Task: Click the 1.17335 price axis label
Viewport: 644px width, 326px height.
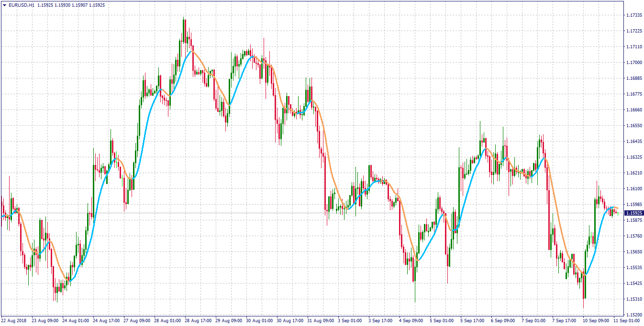Action: pos(633,15)
